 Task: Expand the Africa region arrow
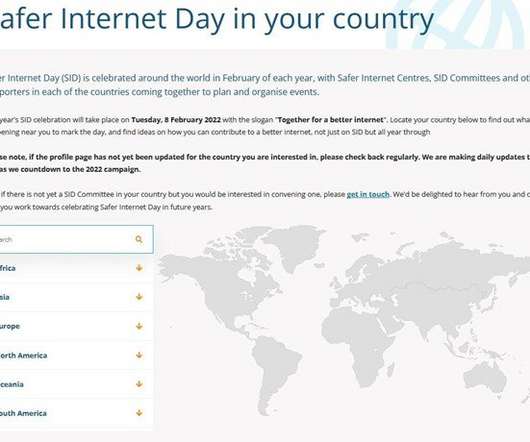(x=139, y=268)
